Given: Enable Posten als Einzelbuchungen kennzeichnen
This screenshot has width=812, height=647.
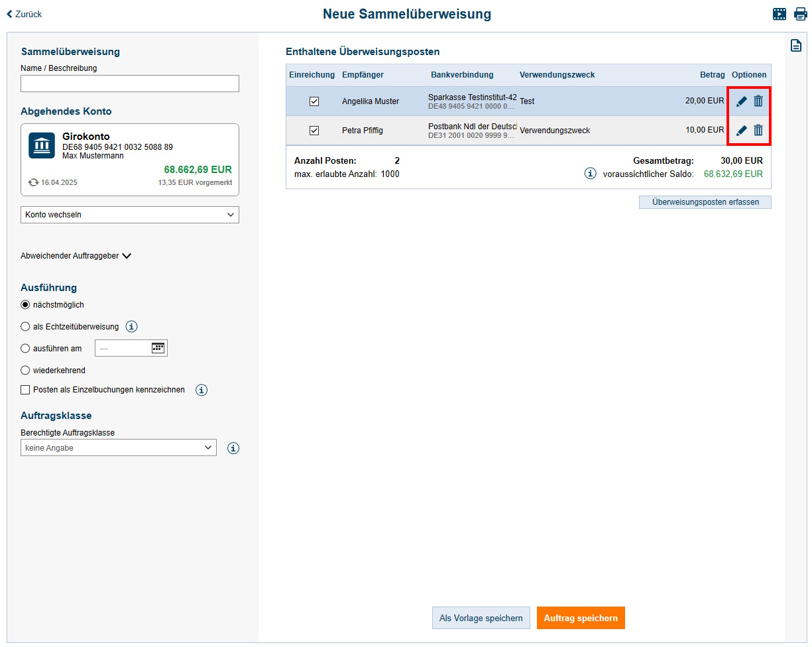Looking at the screenshot, I should pyautogui.click(x=25, y=390).
